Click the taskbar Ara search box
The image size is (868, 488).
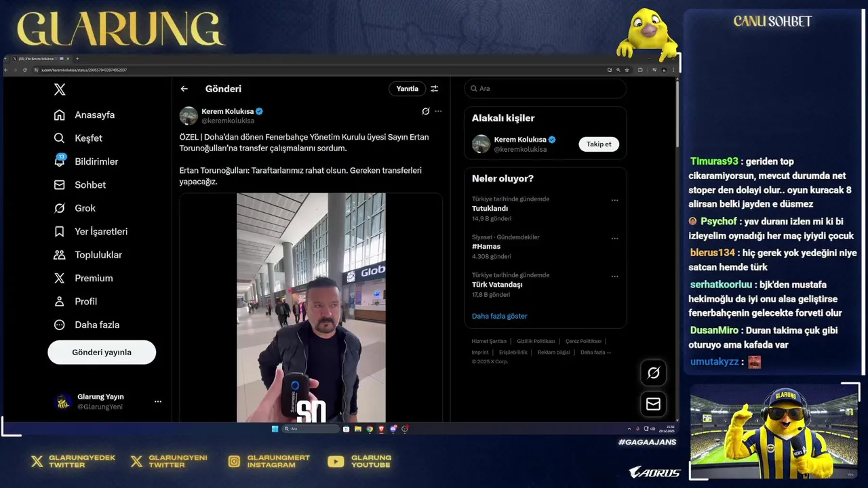tap(311, 428)
